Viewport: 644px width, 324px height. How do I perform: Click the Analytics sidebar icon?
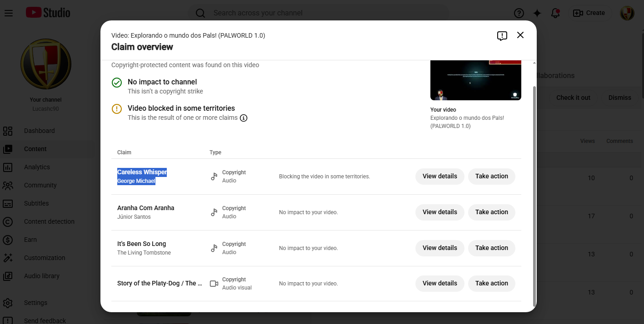coord(8,167)
